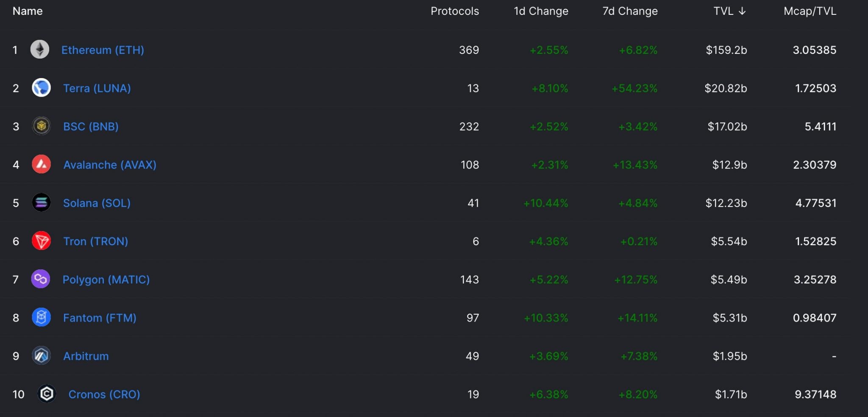
Task: Sort by the Mcap/TVL column header
Action: (810, 11)
